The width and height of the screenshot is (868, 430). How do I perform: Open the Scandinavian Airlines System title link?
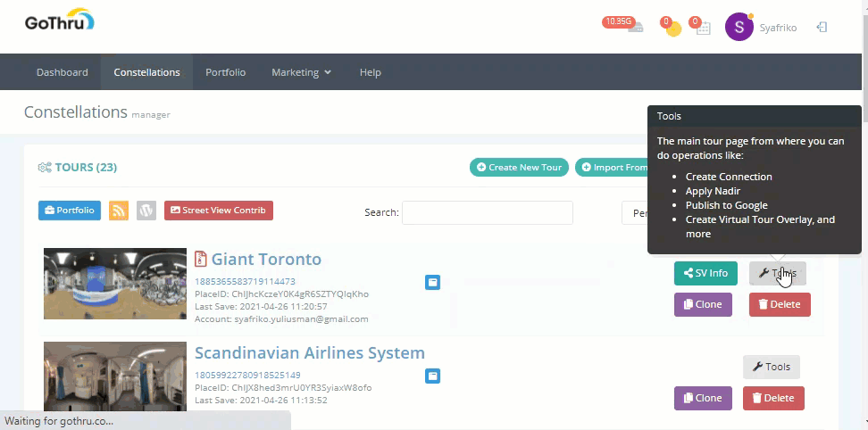(310, 352)
